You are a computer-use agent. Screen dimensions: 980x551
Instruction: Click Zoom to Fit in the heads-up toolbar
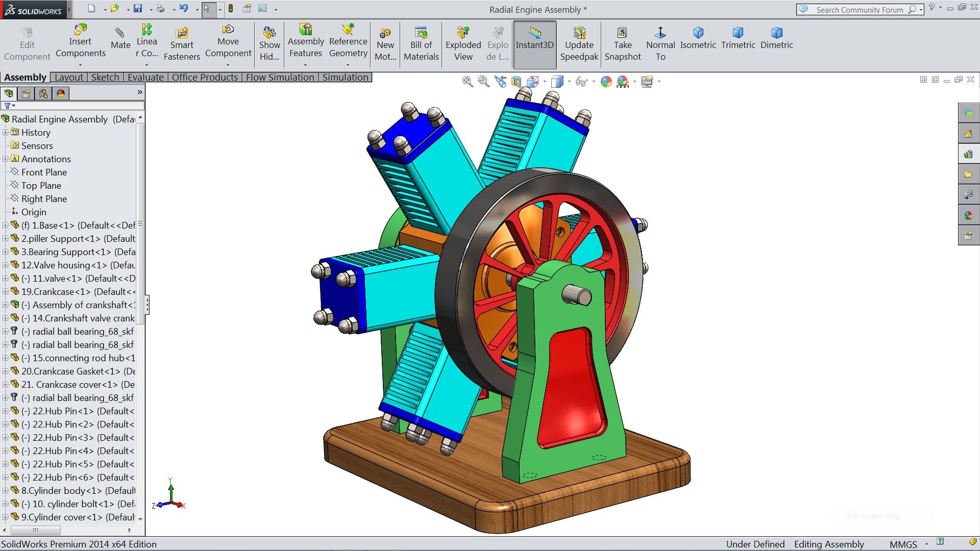tap(467, 82)
